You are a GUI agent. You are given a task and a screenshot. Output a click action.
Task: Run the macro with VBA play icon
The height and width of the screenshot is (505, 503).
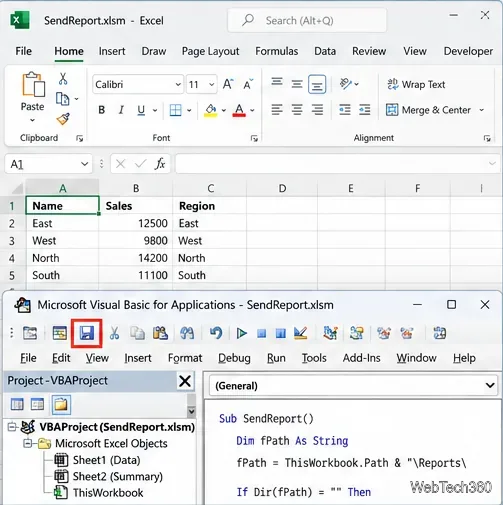click(241, 333)
